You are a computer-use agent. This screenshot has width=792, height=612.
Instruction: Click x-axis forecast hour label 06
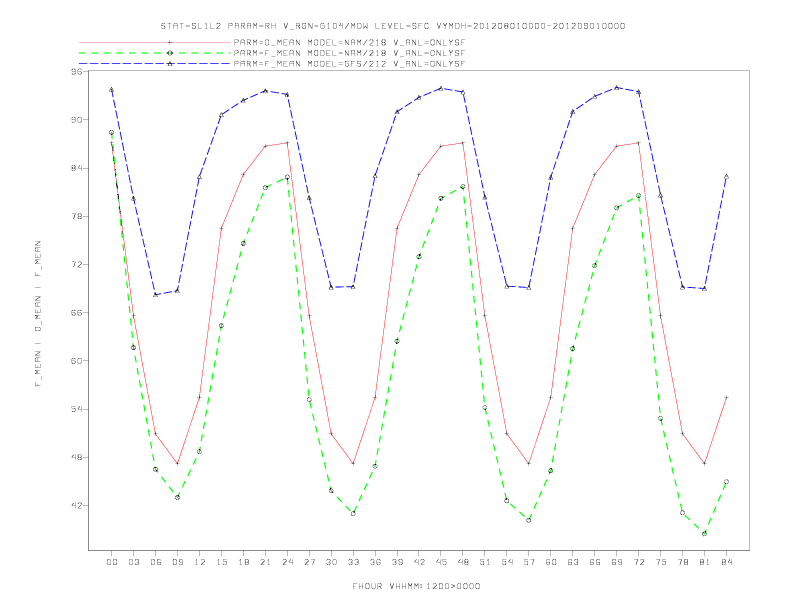coord(156,562)
